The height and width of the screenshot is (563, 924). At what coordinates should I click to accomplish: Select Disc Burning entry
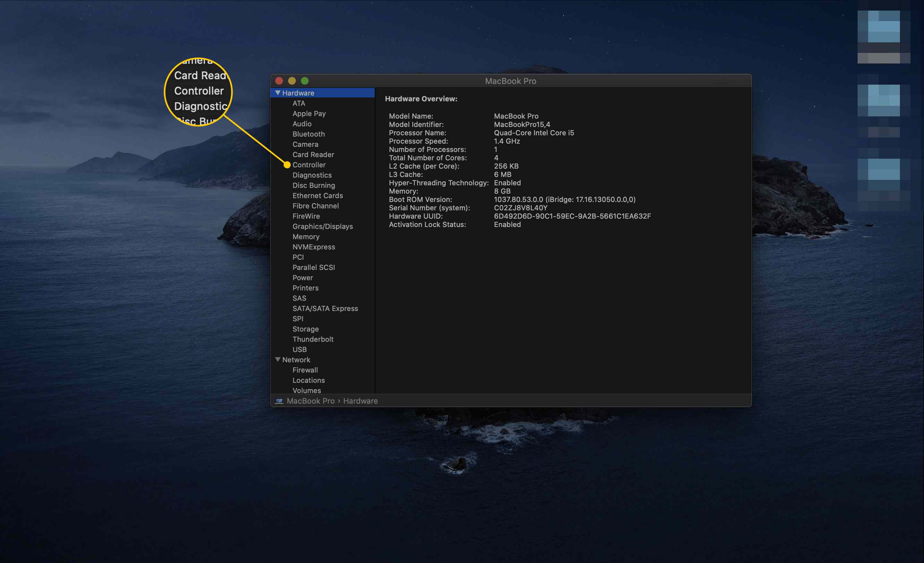pos(313,185)
